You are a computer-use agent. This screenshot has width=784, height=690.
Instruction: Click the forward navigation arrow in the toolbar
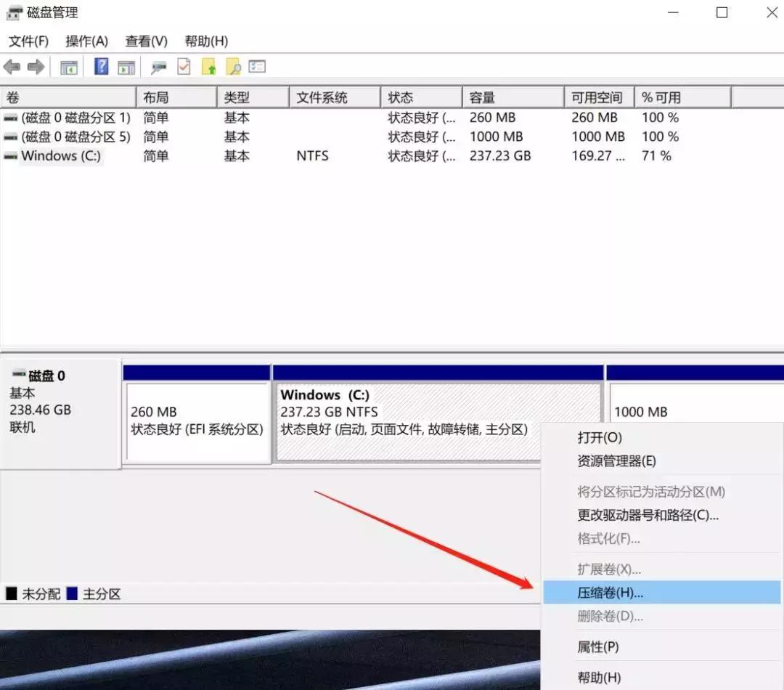point(36,67)
